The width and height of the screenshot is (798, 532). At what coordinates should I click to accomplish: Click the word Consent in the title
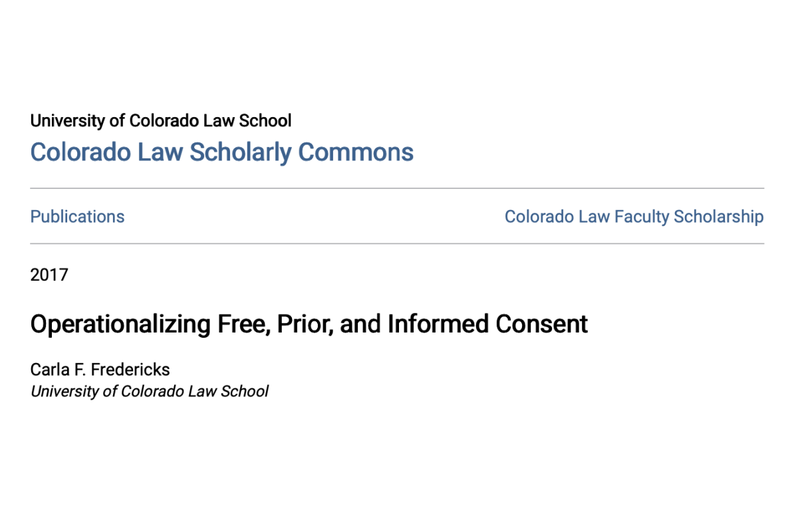coord(542,324)
